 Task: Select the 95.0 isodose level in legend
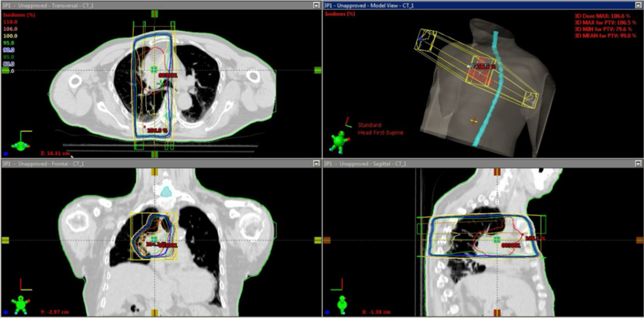(x=9, y=43)
